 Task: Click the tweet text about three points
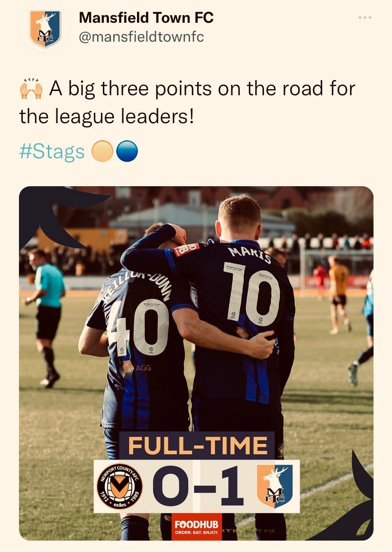pos(187,102)
